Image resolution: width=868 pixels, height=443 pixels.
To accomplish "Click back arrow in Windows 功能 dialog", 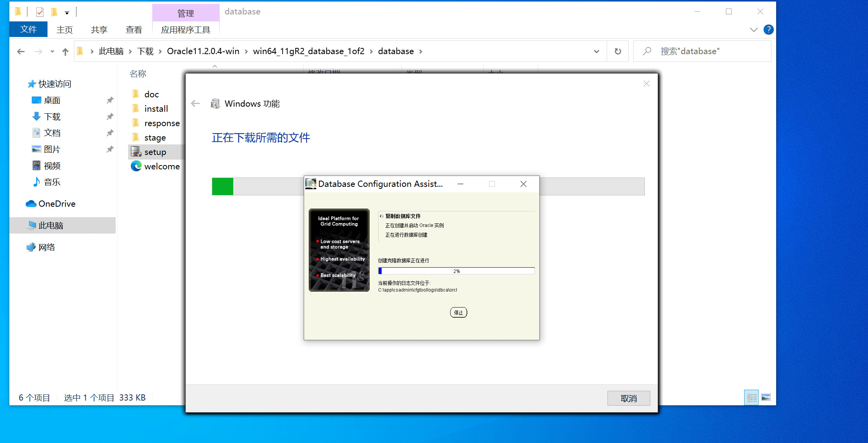I will pos(195,104).
